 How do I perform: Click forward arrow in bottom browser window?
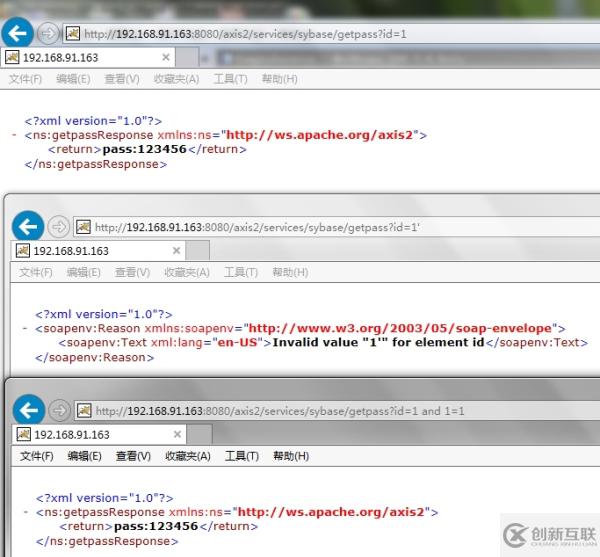(x=60, y=410)
